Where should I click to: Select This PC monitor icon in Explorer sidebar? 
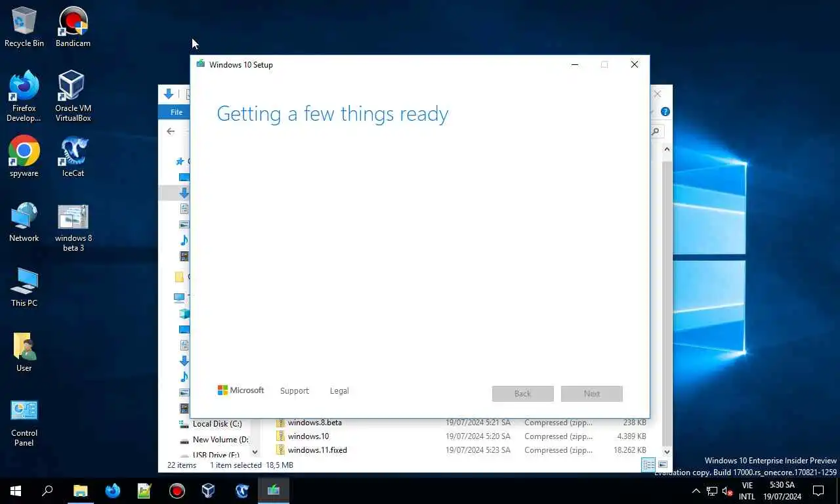179,297
